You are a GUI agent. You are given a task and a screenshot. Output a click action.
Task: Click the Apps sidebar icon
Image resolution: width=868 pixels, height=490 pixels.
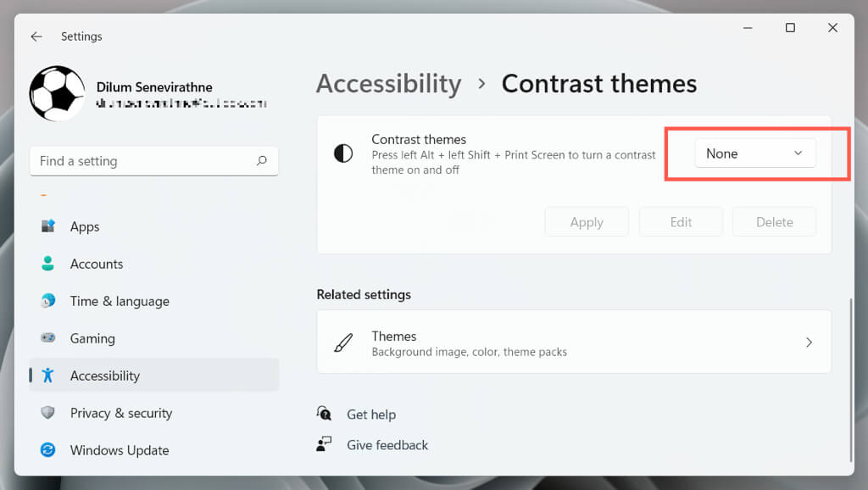point(48,226)
